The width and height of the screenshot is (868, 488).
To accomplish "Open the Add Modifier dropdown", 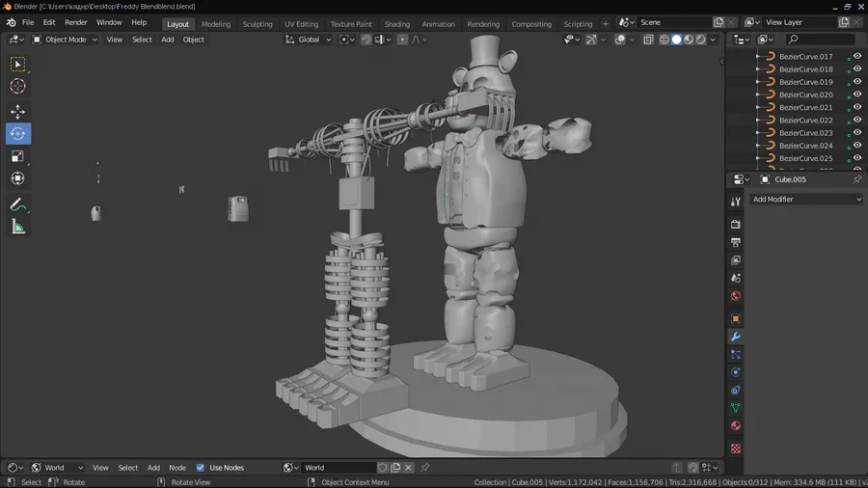I will [806, 200].
